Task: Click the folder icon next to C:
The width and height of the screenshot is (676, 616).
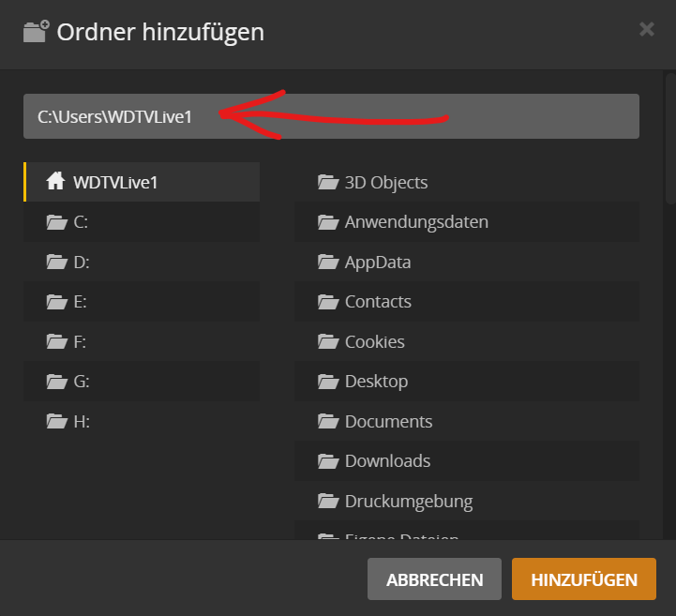Action: (55, 222)
